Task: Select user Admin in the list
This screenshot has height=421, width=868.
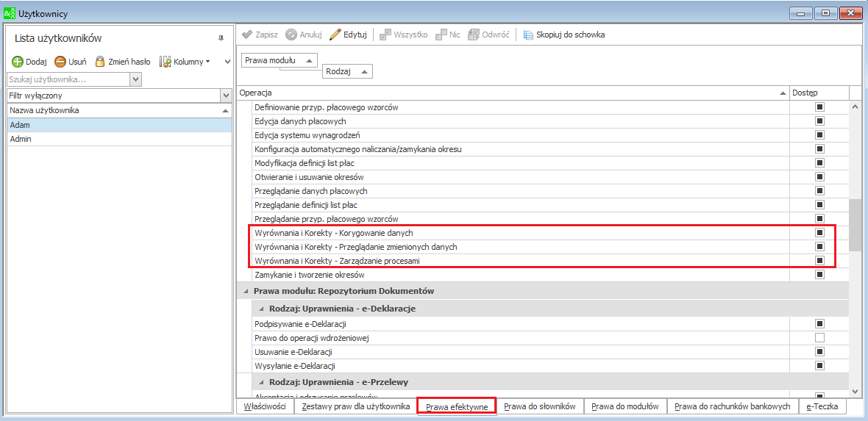Action: pos(118,139)
